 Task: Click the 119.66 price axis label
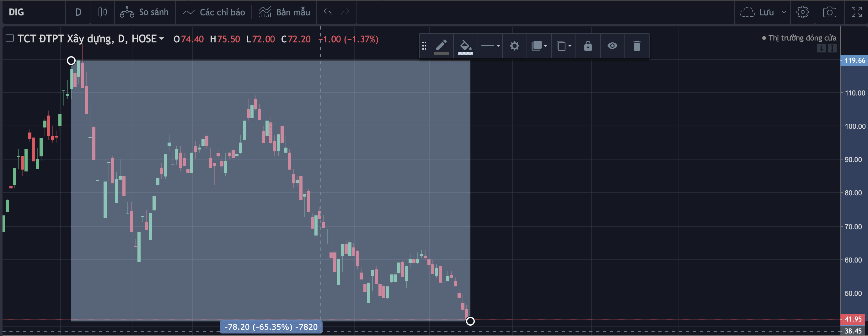coord(854,61)
